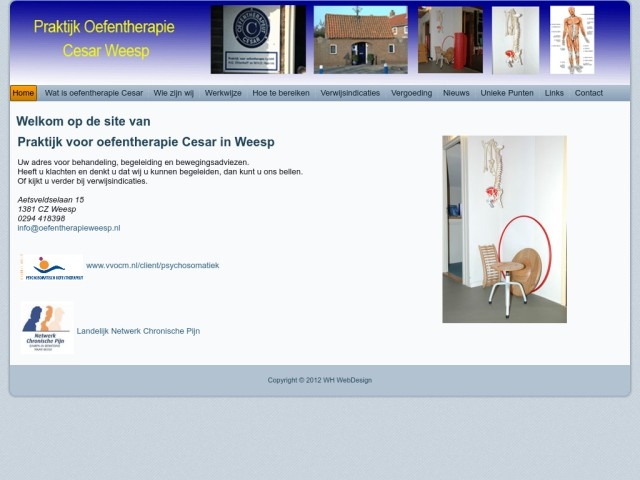Click the brick building header photo

tap(360, 40)
